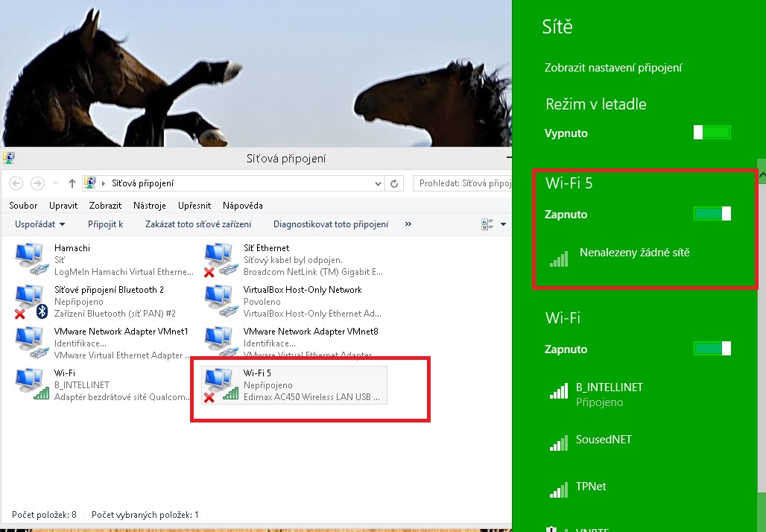The width and height of the screenshot is (766, 532).
Task: Click signal icon beside Nenalezeny žádné sítě
Action: point(559,259)
